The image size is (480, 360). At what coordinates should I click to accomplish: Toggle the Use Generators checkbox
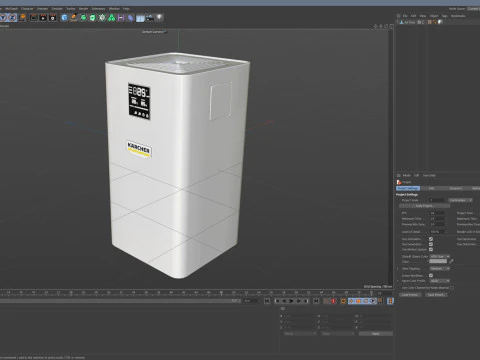click(431, 244)
